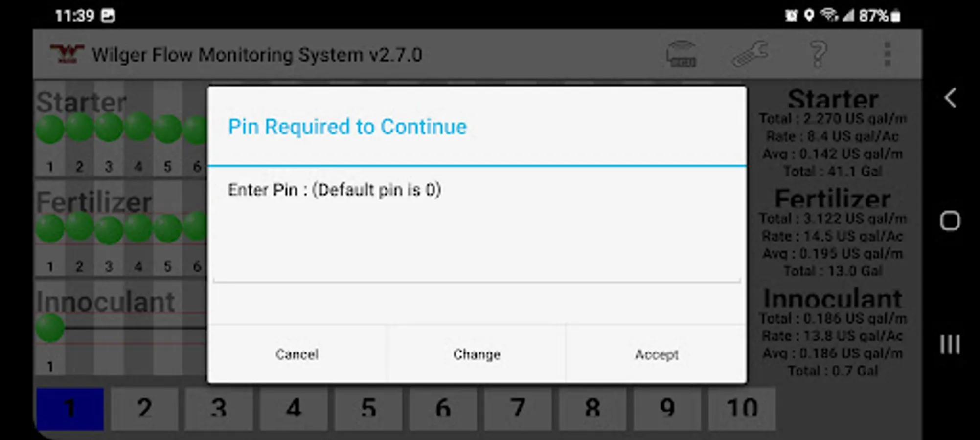Tap the Starter totals summary panel
The image size is (980, 440).
[833, 133]
